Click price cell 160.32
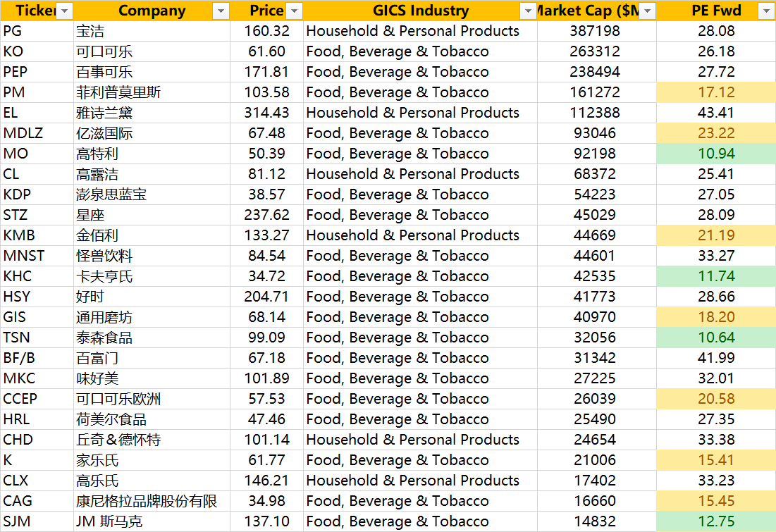The image size is (776, 532). [x=266, y=31]
